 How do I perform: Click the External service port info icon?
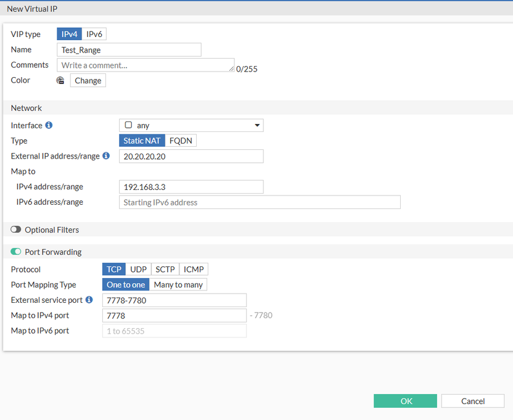click(x=89, y=300)
